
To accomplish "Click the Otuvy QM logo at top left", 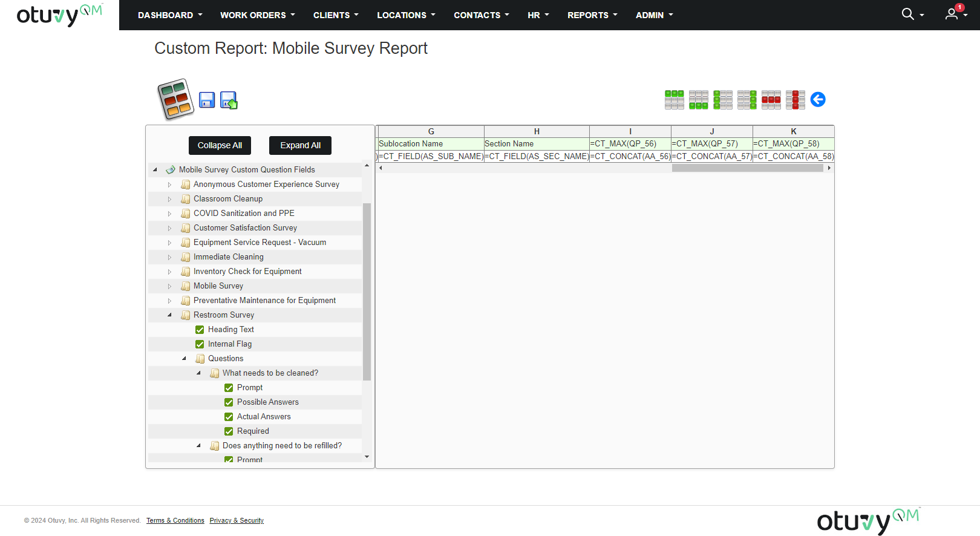I will tap(59, 15).
